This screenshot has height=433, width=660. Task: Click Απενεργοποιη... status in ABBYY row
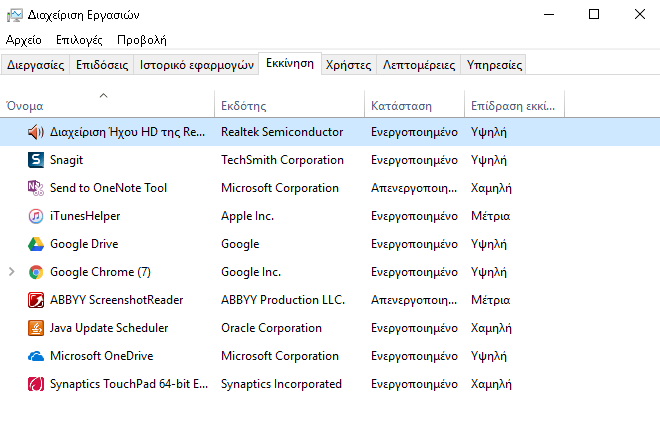click(x=414, y=300)
